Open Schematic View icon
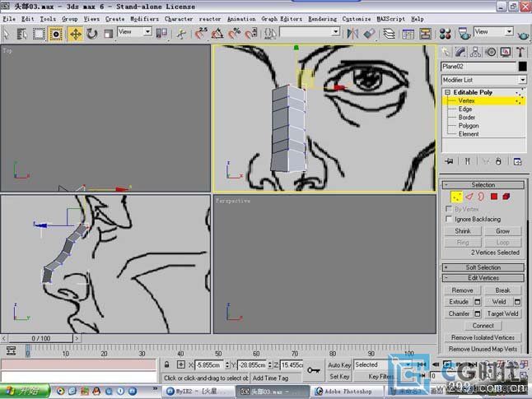Image resolution: width=532 pixels, height=399 pixels. click(425, 34)
